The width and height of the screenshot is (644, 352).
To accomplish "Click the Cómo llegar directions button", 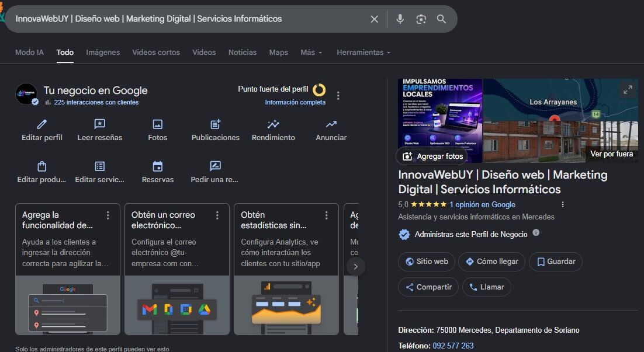I will click(492, 262).
